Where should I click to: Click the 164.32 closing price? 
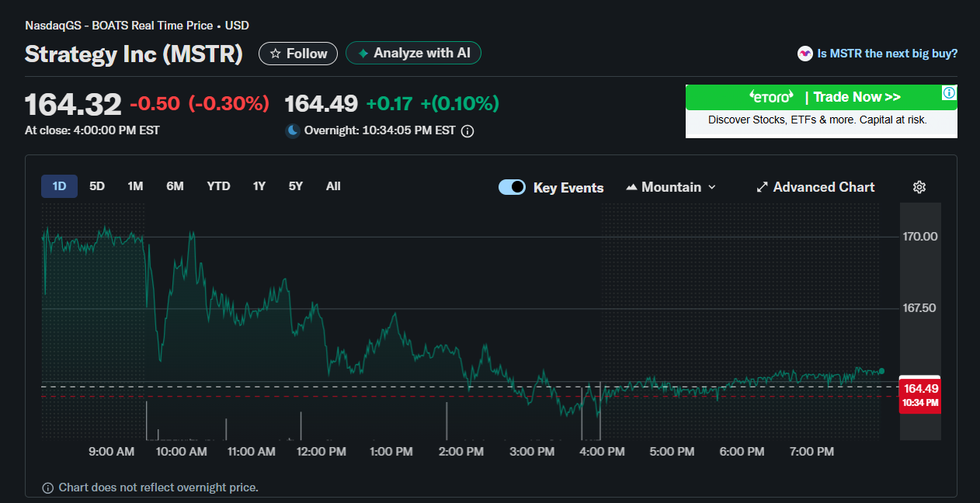click(x=73, y=104)
